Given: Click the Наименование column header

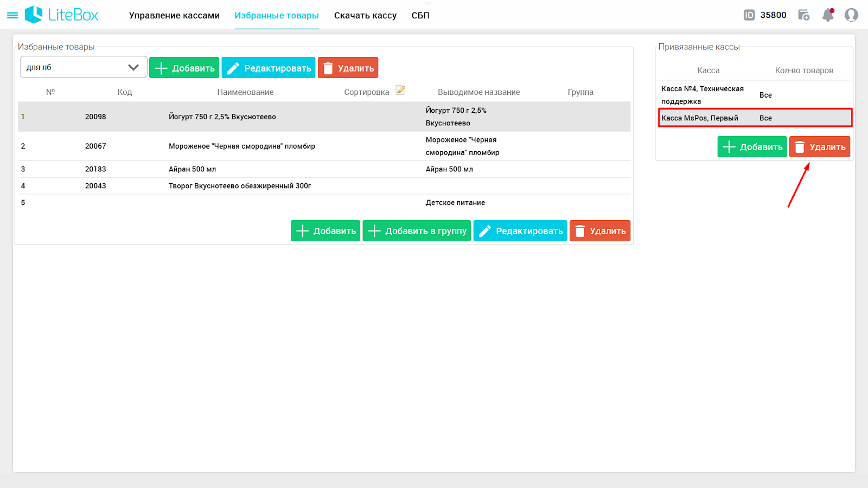Looking at the screenshot, I should [245, 92].
